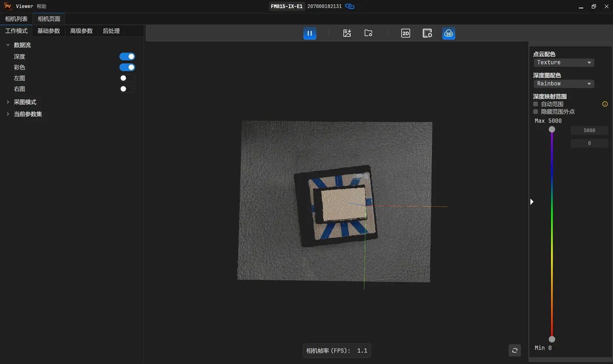Switch to 2D view mode
This screenshot has height=364, width=613.
(x=406, y=33)
